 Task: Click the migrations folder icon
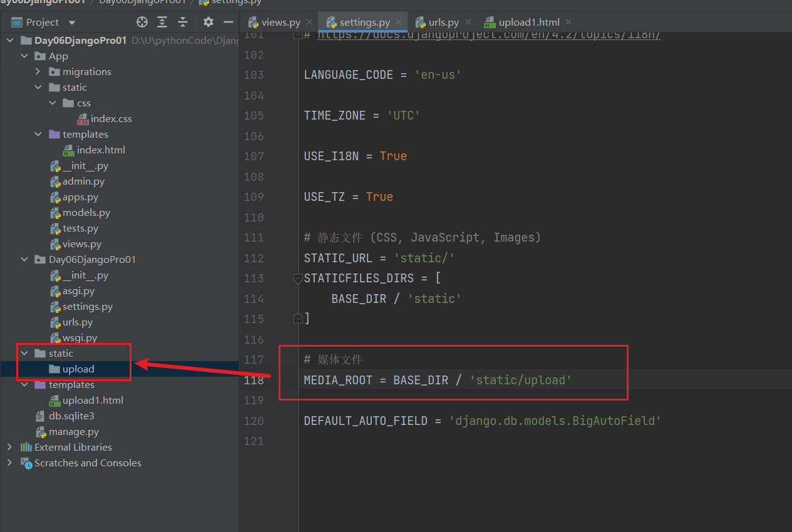(54, 72)
